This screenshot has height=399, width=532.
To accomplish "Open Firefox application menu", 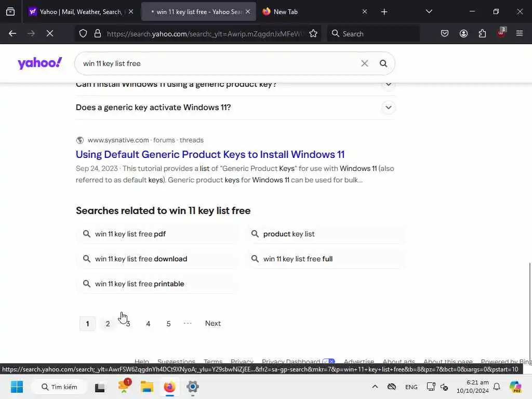I will pos(519,34).
